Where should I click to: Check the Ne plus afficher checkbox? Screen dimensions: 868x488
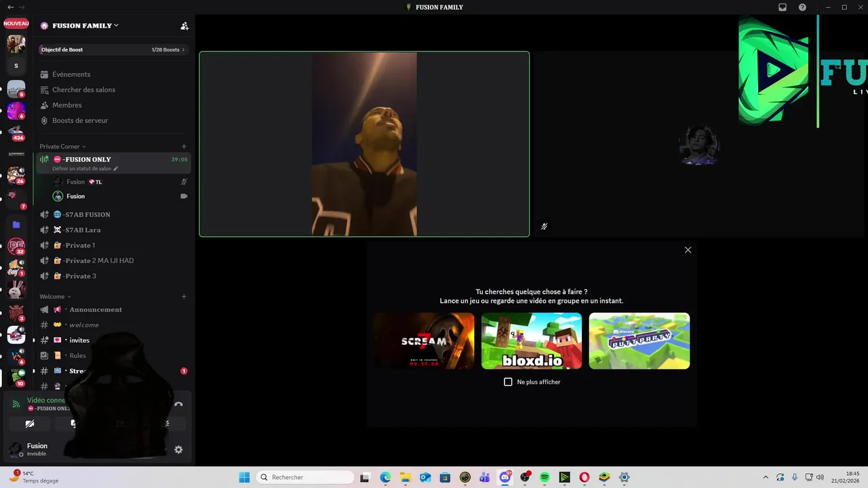coord(508,382)
